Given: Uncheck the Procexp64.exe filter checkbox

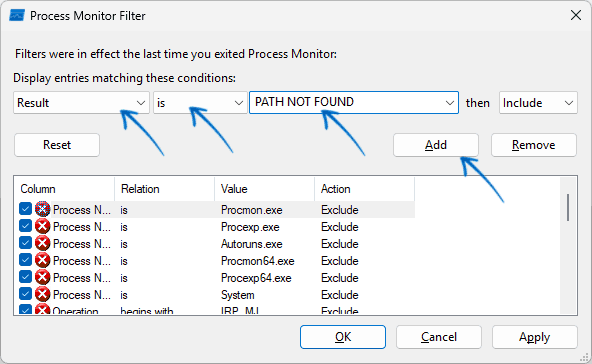Looking at the screenshot, I should 25,277.
